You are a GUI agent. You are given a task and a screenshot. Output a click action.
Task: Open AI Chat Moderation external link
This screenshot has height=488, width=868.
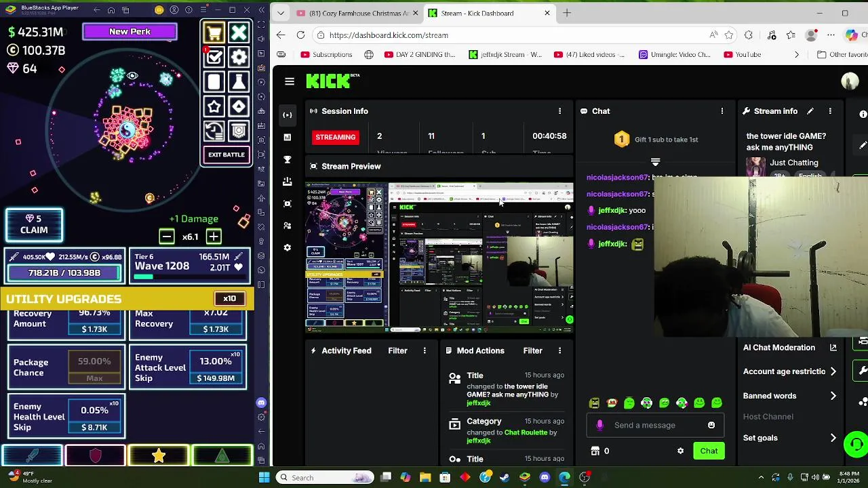coord(833,348)
